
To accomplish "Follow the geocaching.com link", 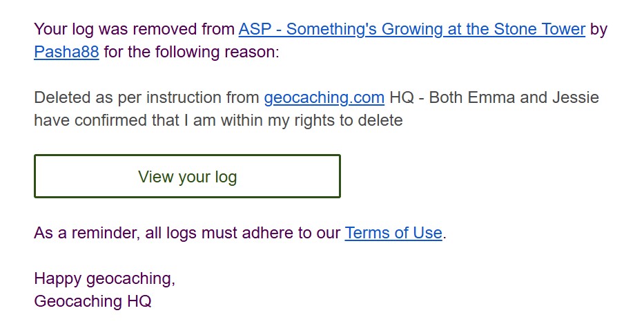I will coord(324,98).
